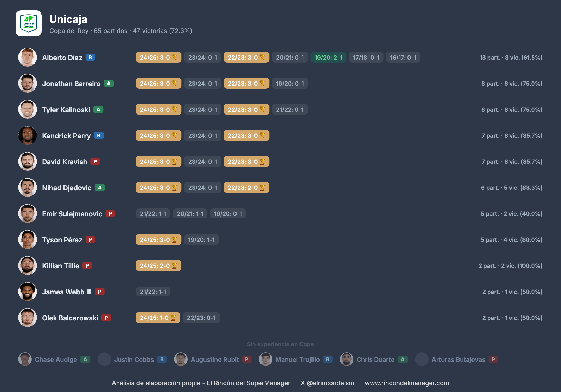Click Olek Balcerowski's 24/25: 1-0 trophy chip

[x=158, y=318]
